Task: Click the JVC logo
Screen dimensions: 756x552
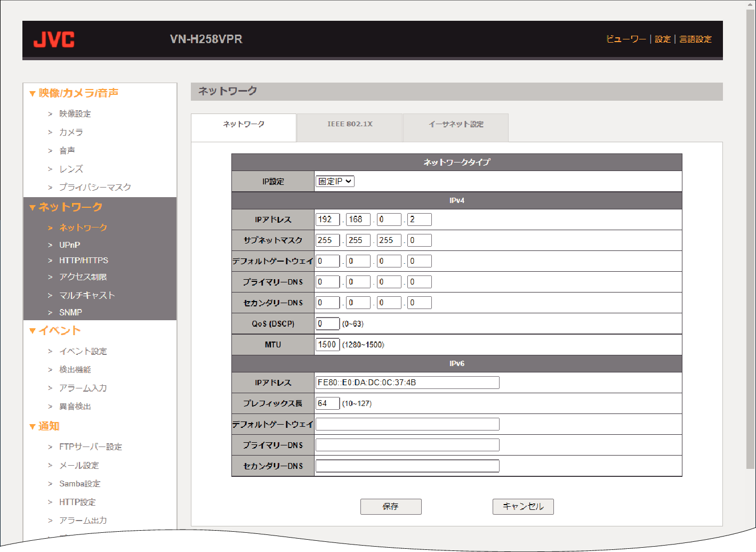Action: [x=54, y=39]
